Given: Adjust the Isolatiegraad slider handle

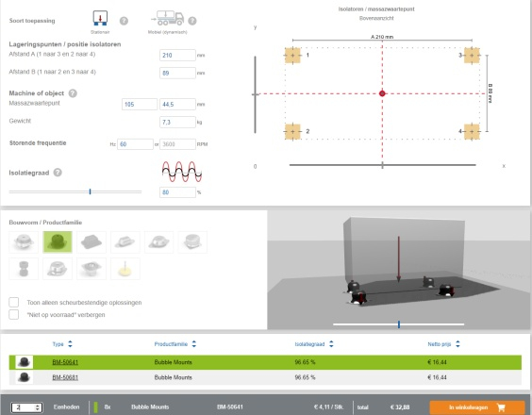Looking at the screenshot, I should (x=90, y=191).
